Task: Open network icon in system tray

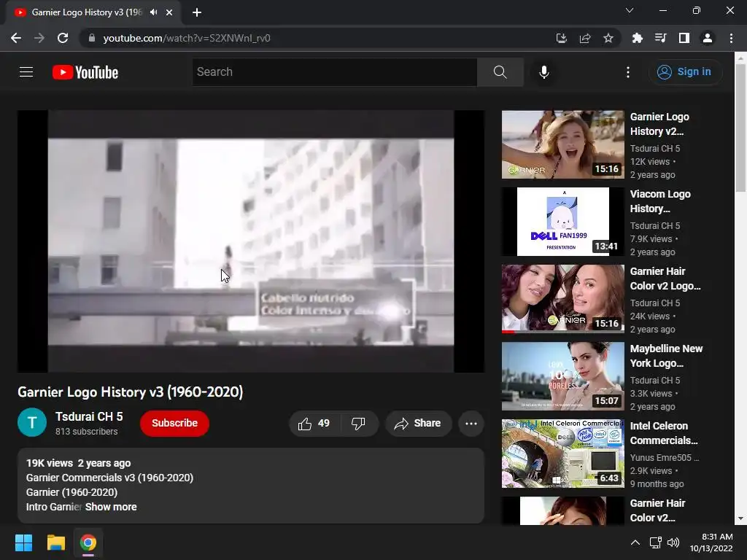Action: point(656,542)
